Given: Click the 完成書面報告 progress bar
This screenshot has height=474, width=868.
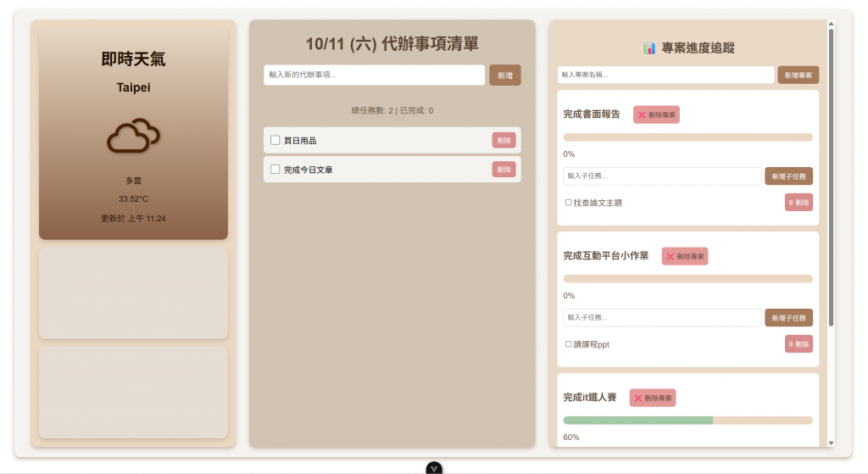Looking at the screenshot, I should 687,137.
